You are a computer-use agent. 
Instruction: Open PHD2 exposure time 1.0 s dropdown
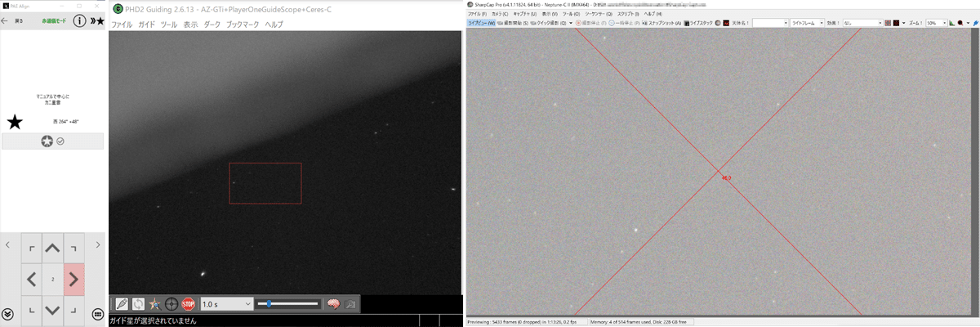click(226, 304)
